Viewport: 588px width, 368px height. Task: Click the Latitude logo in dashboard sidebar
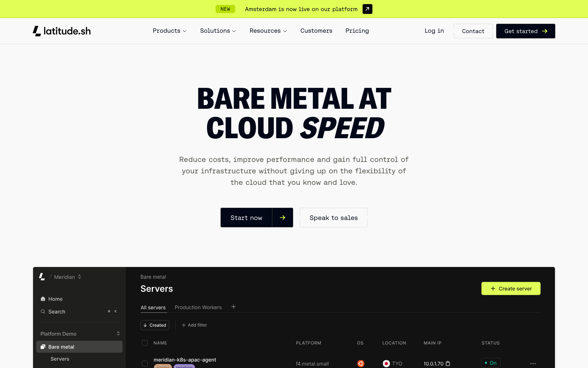(42, 277)
